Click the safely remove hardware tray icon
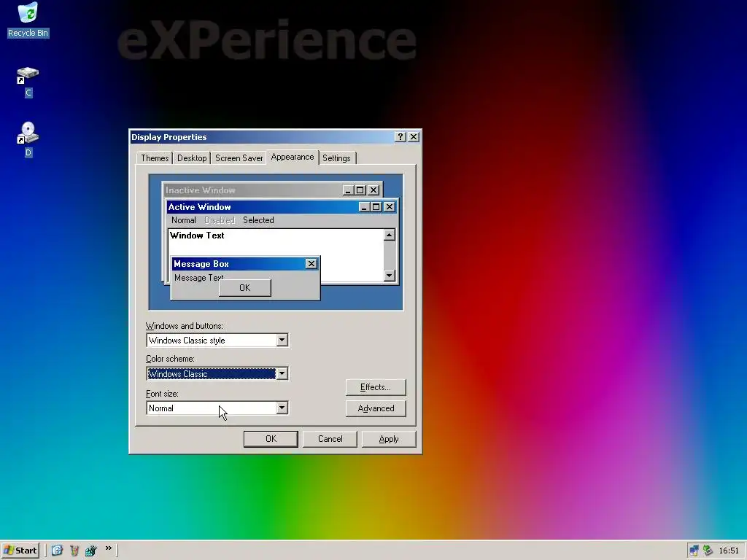This screenshot has width=747, height=560. coord(708,551)
